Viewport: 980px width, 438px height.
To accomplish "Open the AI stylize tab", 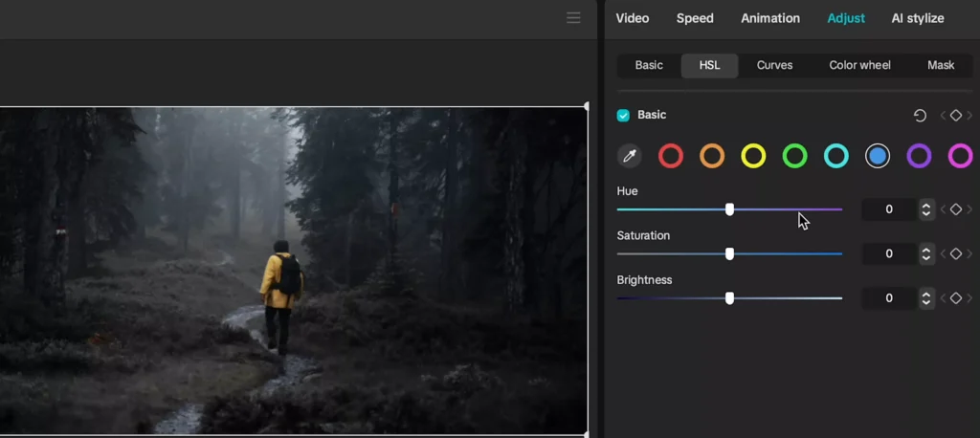I will (917, 18).
